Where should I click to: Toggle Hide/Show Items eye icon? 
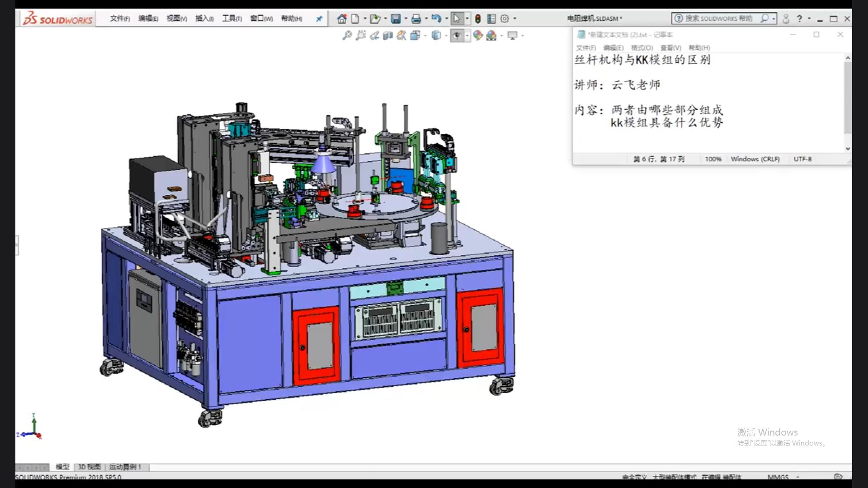(x=457, y=35)
